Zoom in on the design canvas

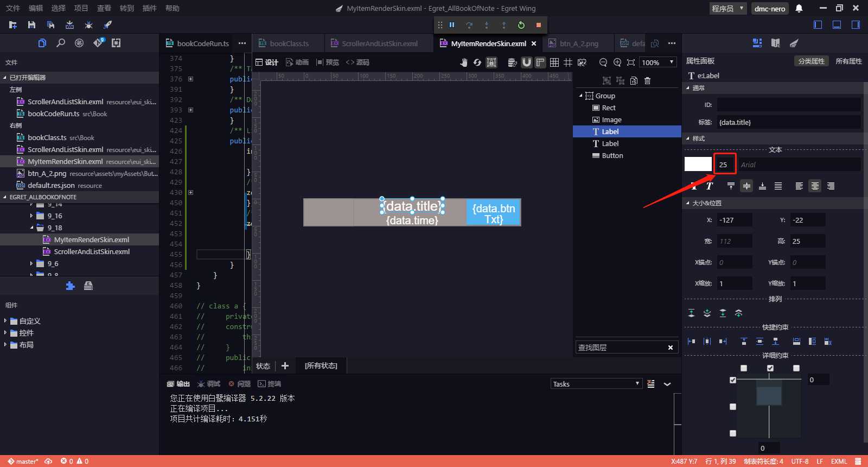pos(617,62)
